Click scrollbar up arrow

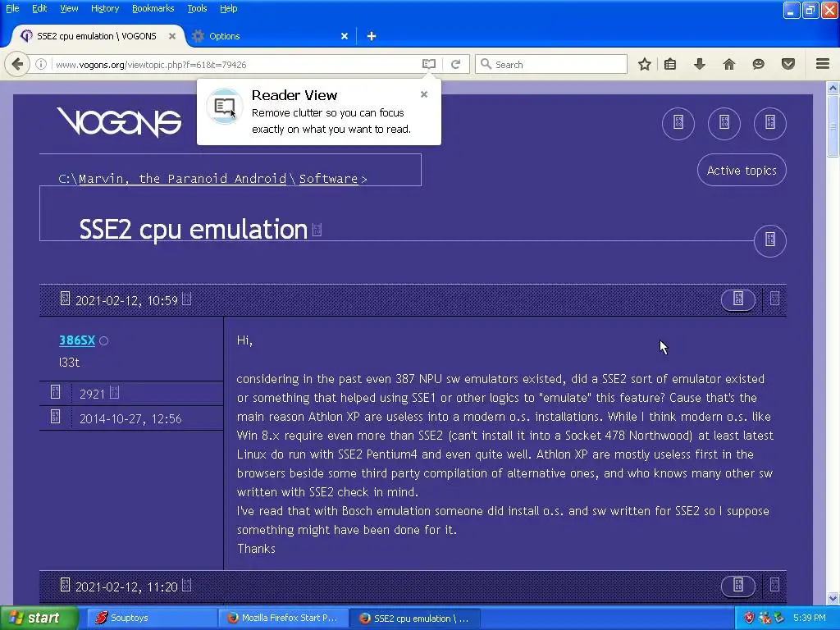[833, 87]
